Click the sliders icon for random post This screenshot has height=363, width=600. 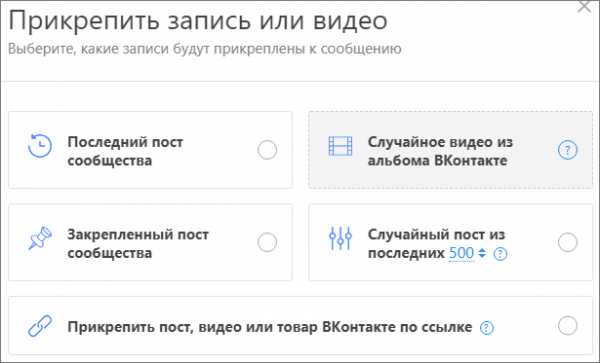coord(340,238)
